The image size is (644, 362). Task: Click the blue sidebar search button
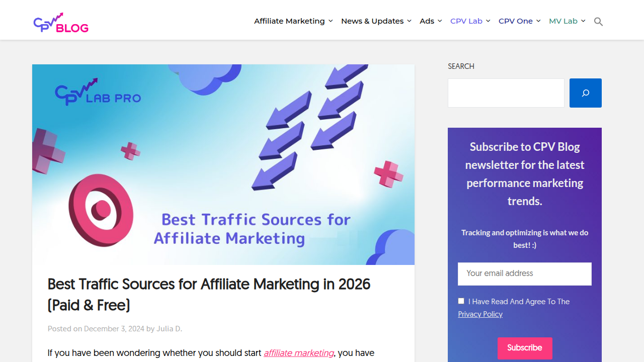[x=586, y=93]
